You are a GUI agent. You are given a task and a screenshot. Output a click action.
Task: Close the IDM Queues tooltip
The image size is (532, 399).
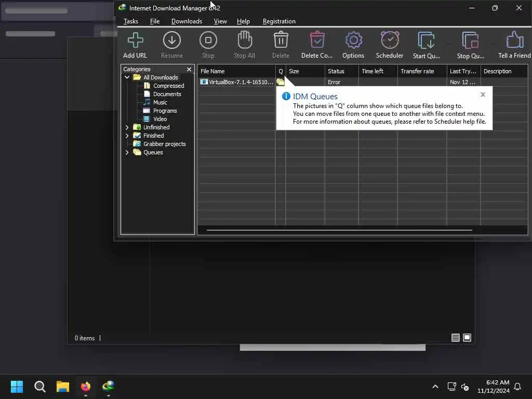pos(483,95)
